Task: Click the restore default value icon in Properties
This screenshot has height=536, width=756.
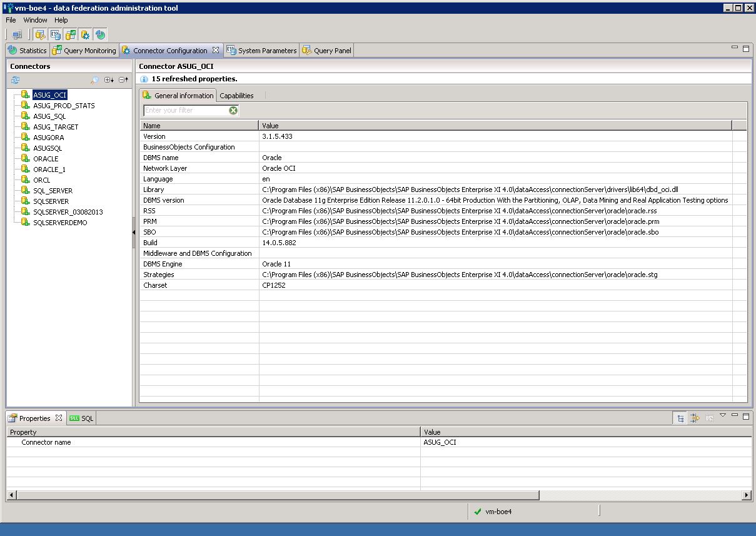Action: pyautogui.click(x=710, y=418)
